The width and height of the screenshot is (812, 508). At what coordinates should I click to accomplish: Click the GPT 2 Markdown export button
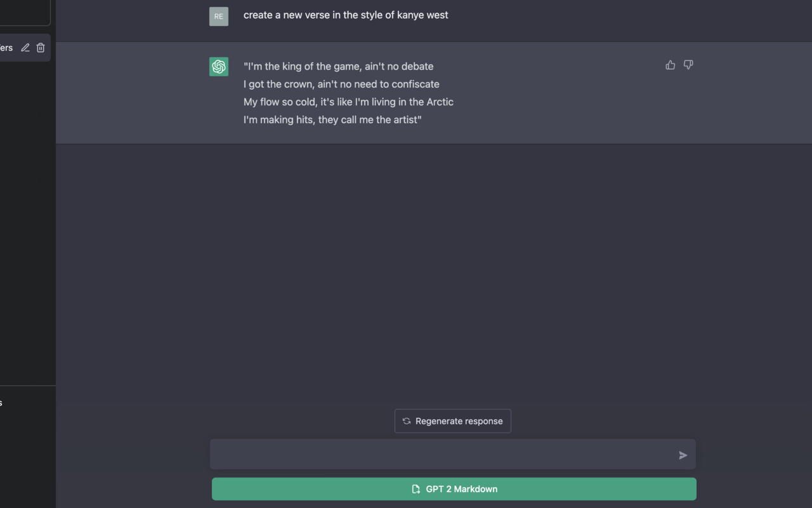454,489
